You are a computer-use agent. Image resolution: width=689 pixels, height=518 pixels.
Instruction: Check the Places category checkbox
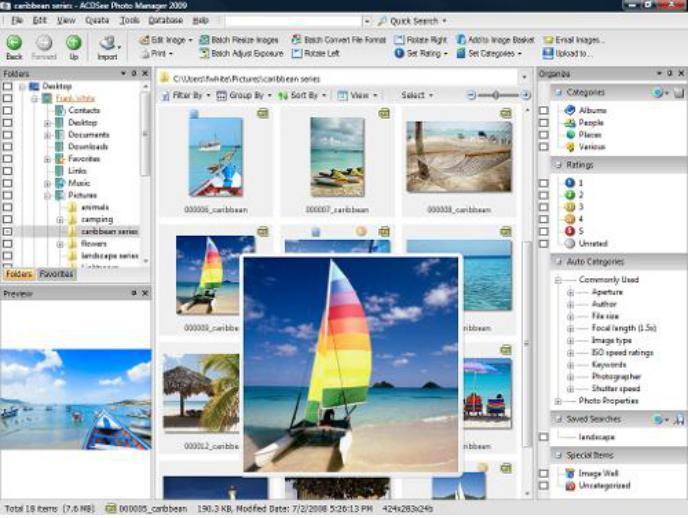(x=544, y=135)
